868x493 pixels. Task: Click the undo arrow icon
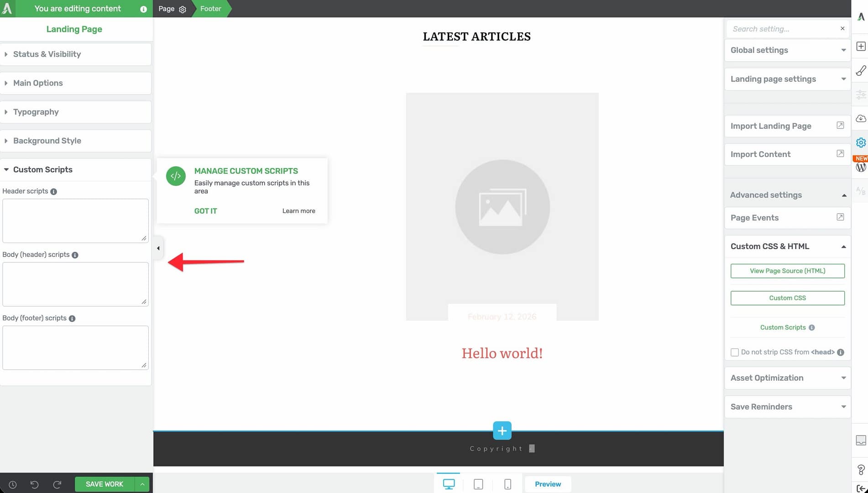34,484
